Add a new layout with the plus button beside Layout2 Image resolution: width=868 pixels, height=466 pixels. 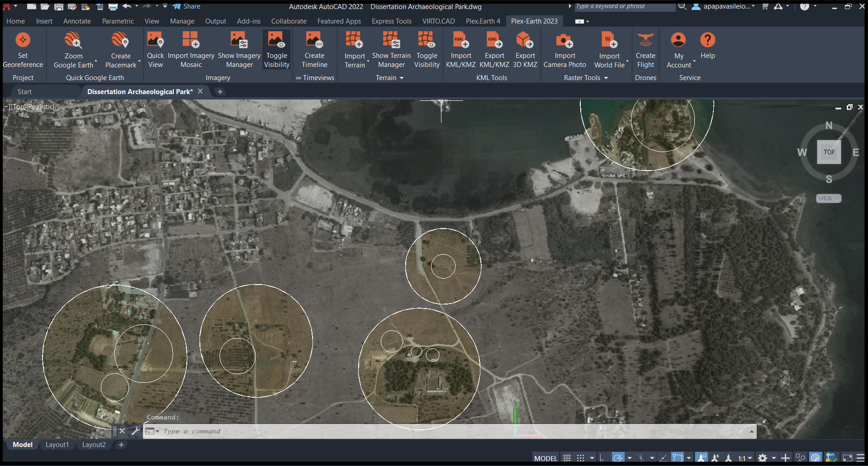pyautogui.click(x=121, y=445)
